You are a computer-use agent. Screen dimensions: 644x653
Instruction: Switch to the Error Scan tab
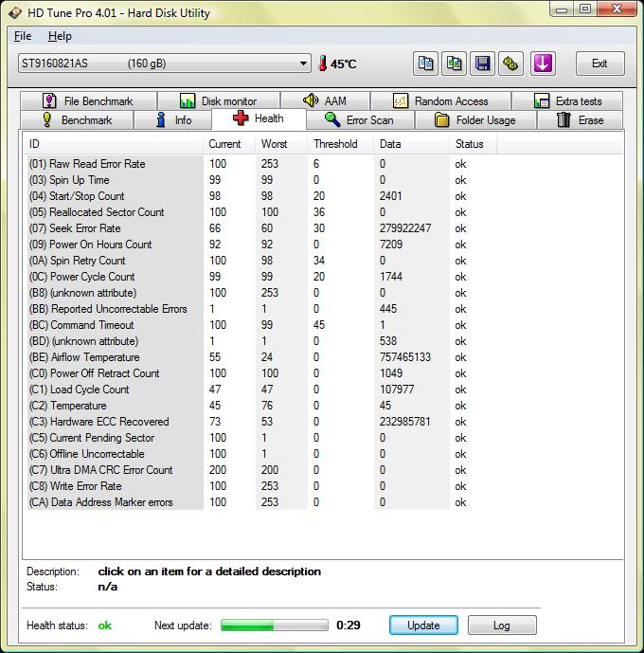pyautogui.click(x=360, y=120)
